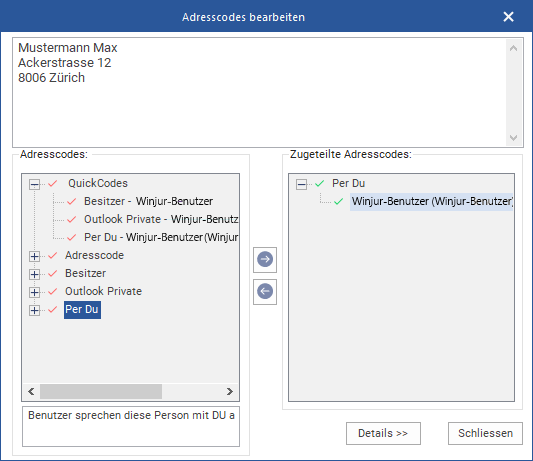Viewport: 533px width, 461px height.
Task: Click the Benutzer sprechen description field
Action: [x=131, y=426]
